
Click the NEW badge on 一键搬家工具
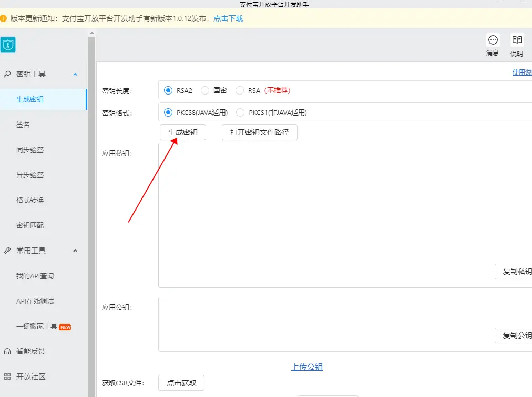pyautogui.click(x=65, y=327)
